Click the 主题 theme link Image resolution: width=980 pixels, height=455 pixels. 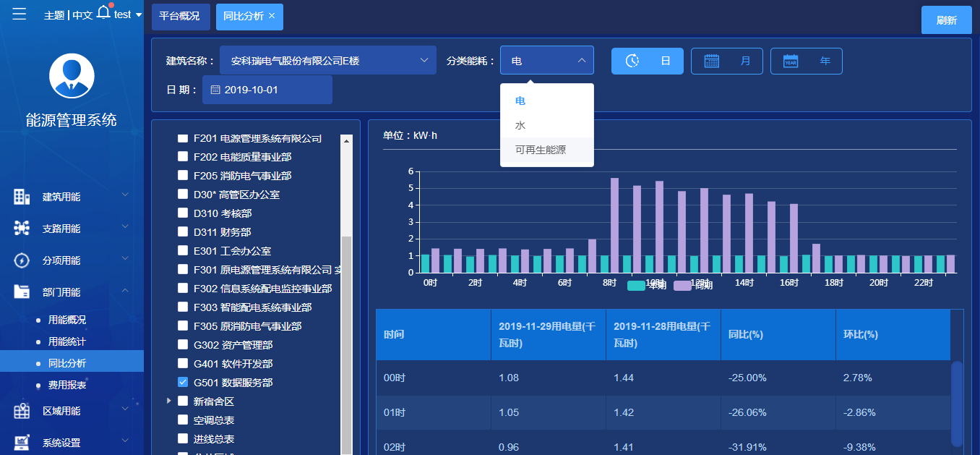point(54,14)
